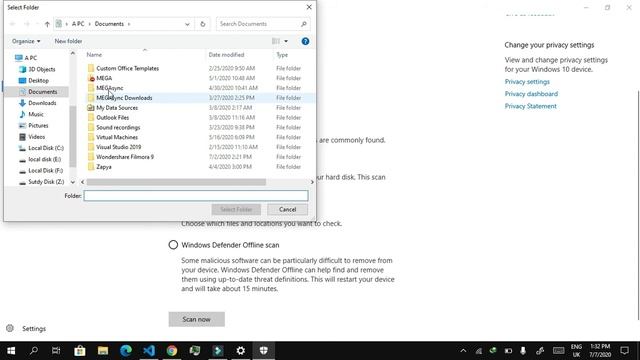Click search magnifier in Search Documents box
This screenshot has height=360, width=640.
(x=304, y=24)
